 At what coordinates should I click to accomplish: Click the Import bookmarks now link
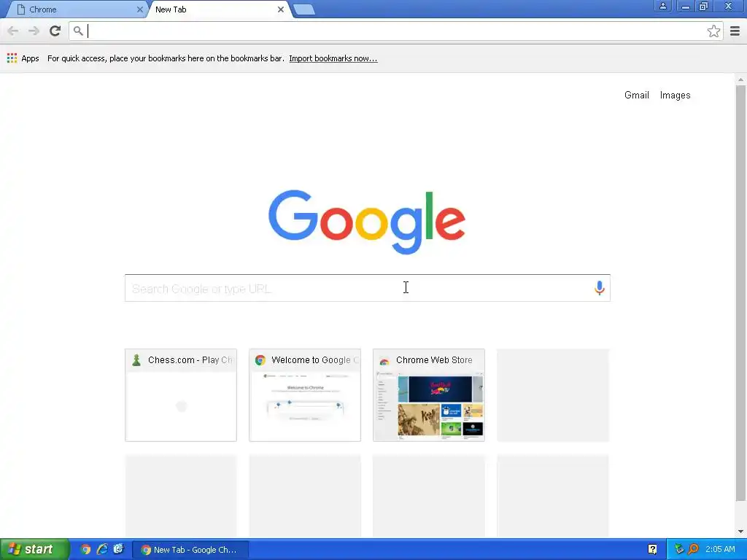coord(333,58)
